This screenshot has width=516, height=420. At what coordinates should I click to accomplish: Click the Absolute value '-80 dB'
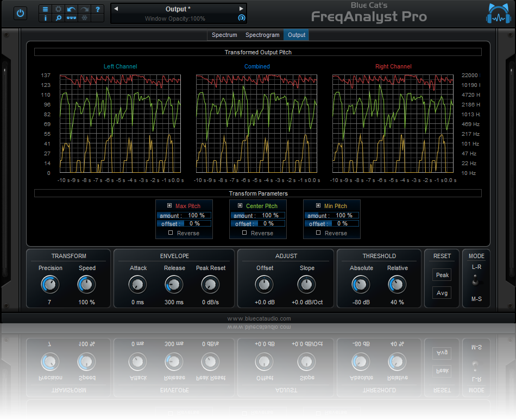click(x=361, y=302)
